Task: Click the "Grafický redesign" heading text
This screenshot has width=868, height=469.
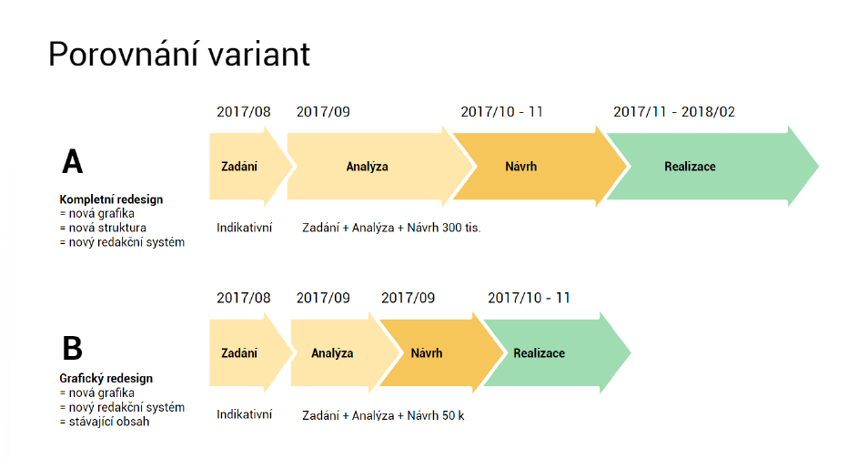Action: 106,378
